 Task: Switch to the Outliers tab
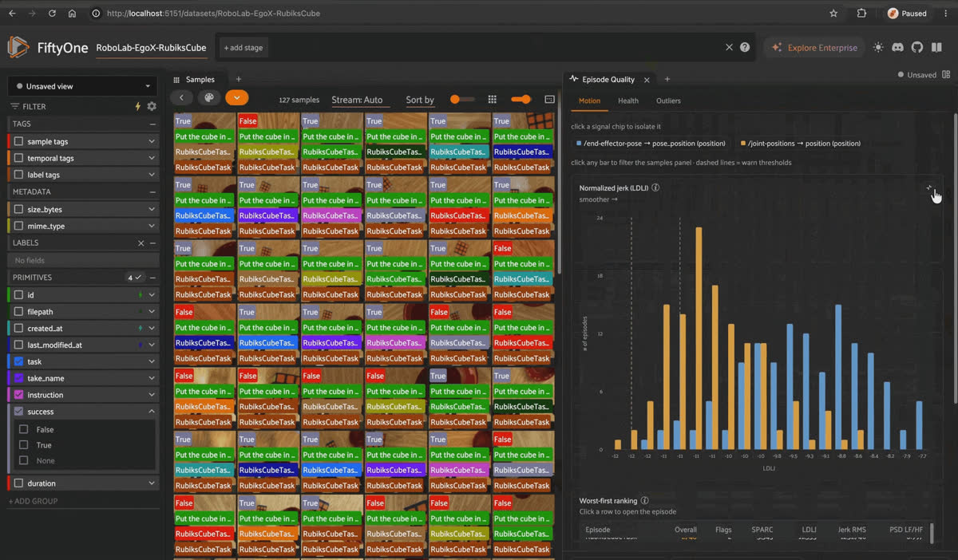point(668,101)
